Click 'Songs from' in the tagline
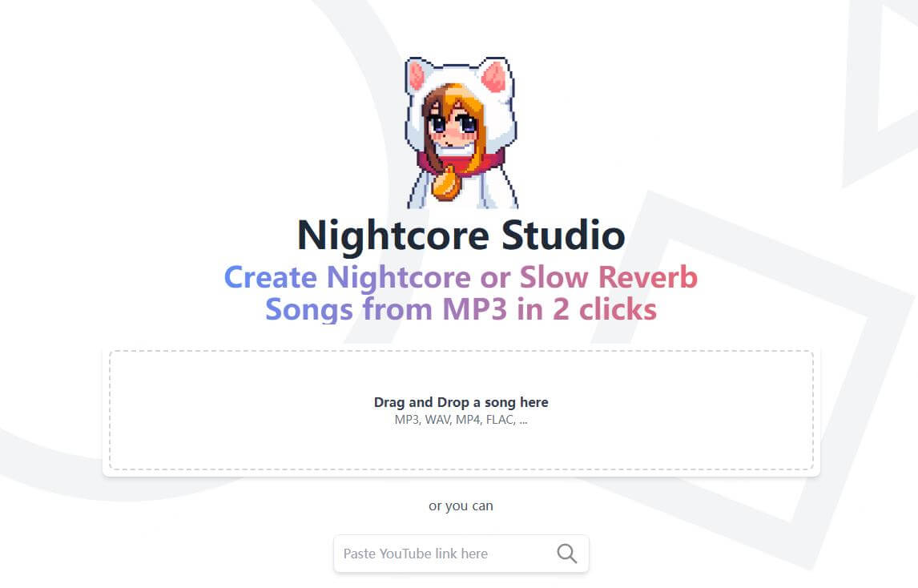Image resolution: width=918 pixels, height=588 pixels. tap(349, 310)
